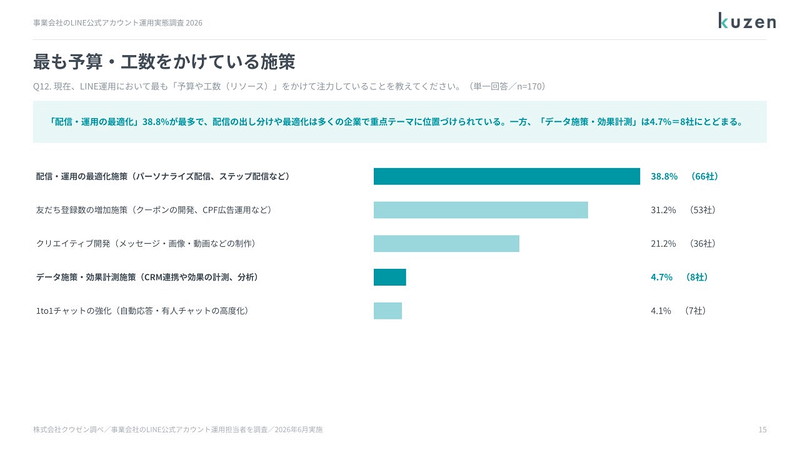This screenshot has width=800, height=450.
Task: Click the value 31.2%
Action: pyautogui.click(x=663, y=210)
